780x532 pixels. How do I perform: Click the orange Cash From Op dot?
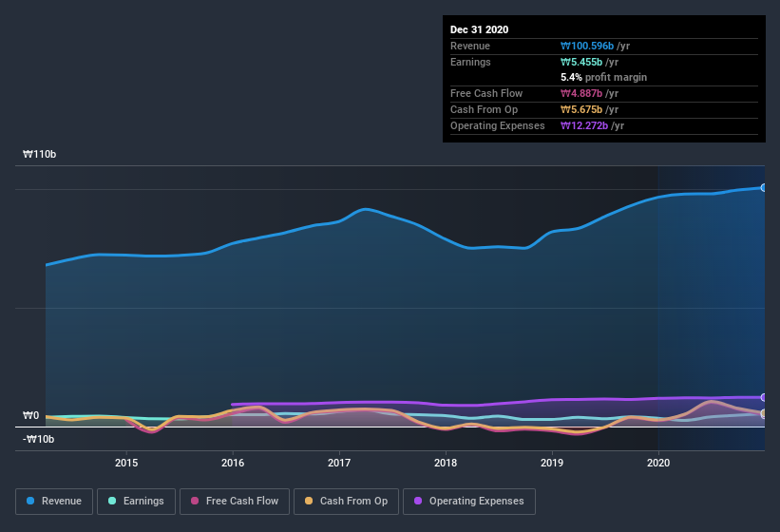[310, 501]
